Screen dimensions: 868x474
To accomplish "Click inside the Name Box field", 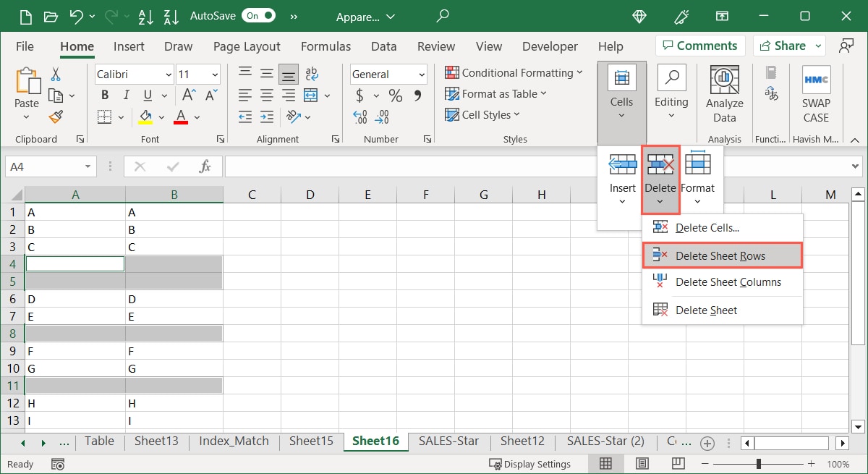I will click(43, 166).
